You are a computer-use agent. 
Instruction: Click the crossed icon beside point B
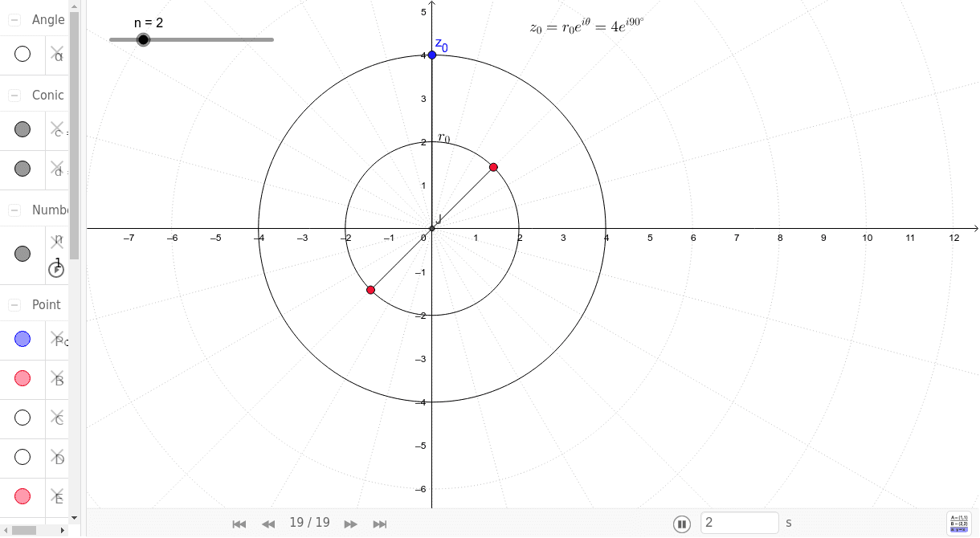click(x=57, y=377)
